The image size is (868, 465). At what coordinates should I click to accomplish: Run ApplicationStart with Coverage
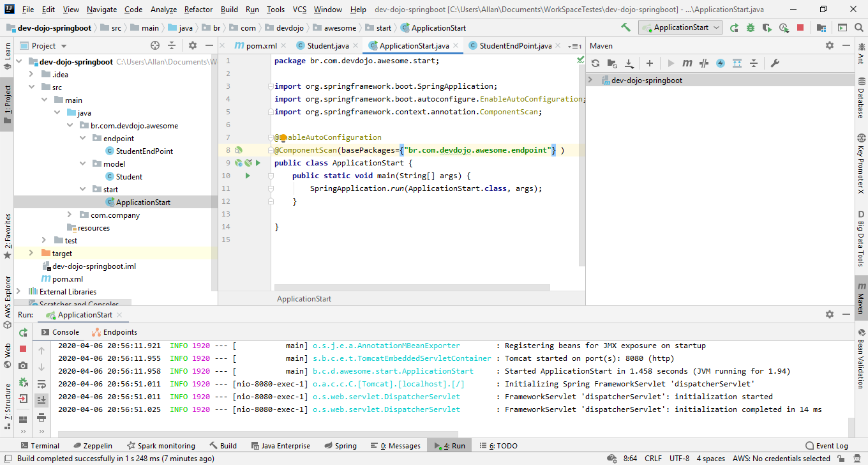click(767, 28)
